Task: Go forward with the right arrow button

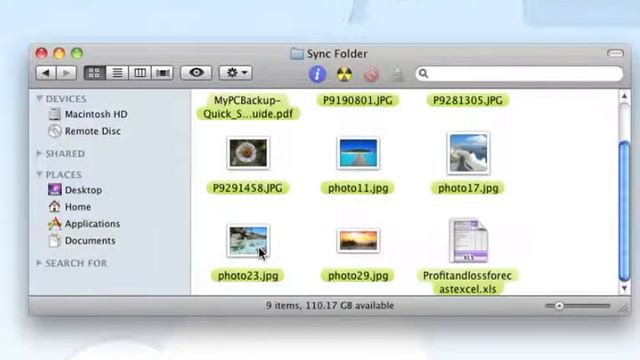Action: pyautogui.click(x=66, y=73)
